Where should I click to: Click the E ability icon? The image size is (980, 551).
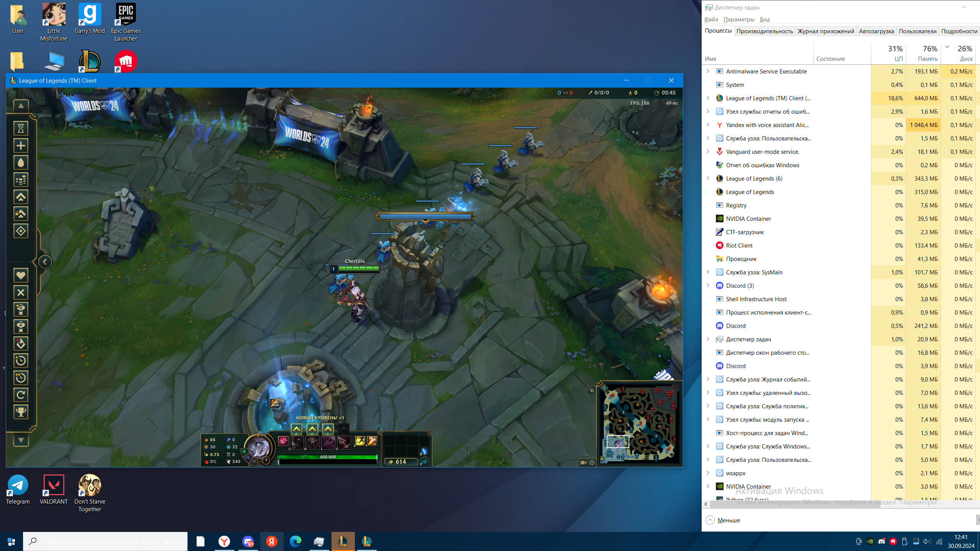tap(328, 443)
